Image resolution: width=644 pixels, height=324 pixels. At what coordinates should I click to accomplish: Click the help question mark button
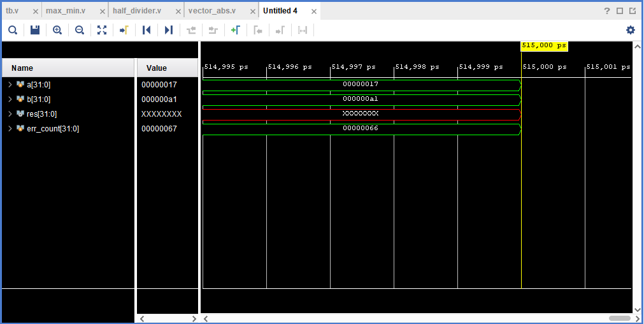(x=607, y=11)
